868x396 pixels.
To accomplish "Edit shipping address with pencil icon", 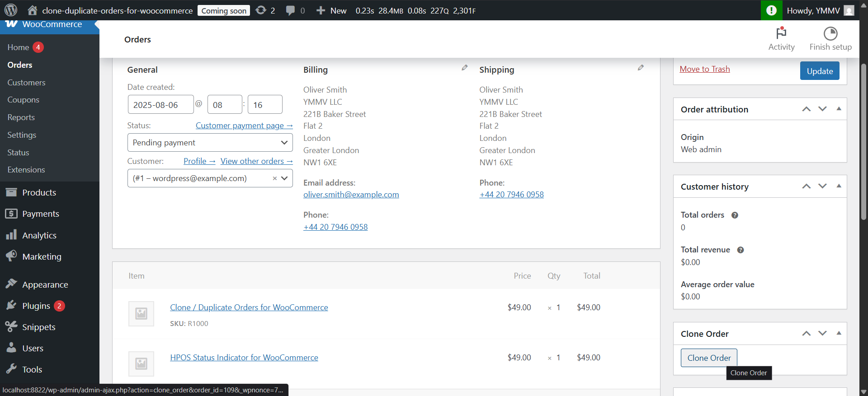I will click(x=641, y=68).
